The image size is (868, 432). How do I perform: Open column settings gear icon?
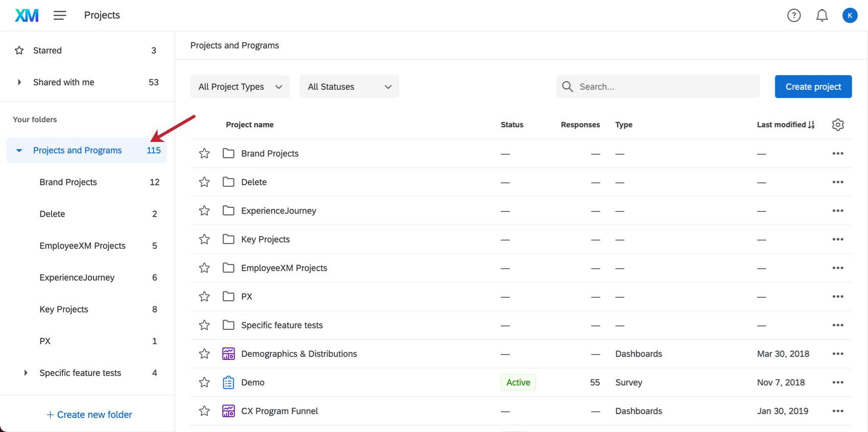click(x=837, y=125)
